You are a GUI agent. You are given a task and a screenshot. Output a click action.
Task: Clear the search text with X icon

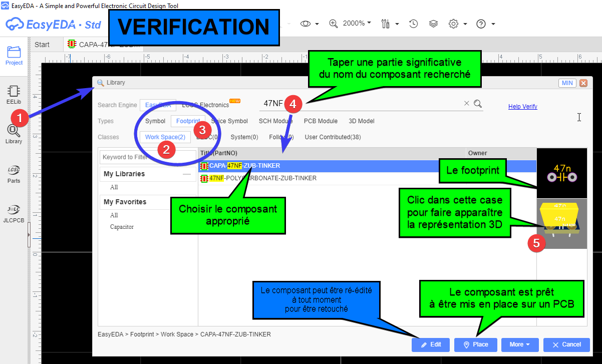[467, 103]
